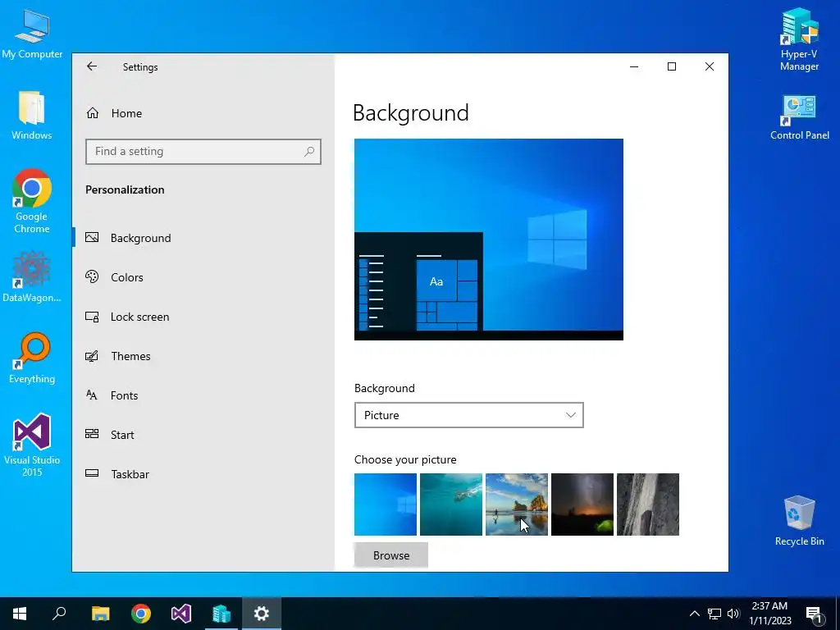This screenshot has width=840, height=630.
Task: Click the Background sidebar picture icon
Action: (92, 237)
